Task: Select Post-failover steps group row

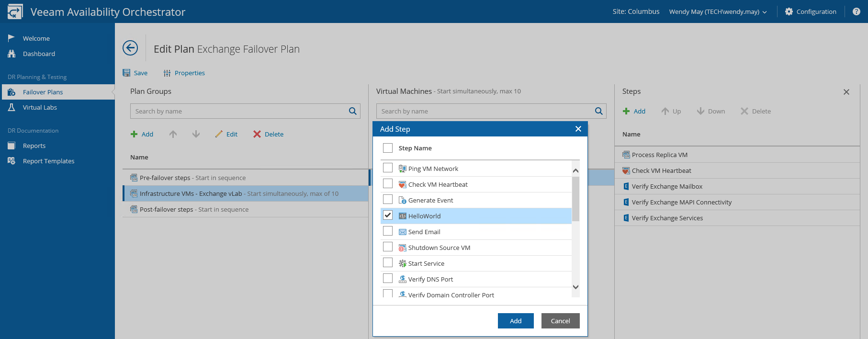Action: (246, 209)
